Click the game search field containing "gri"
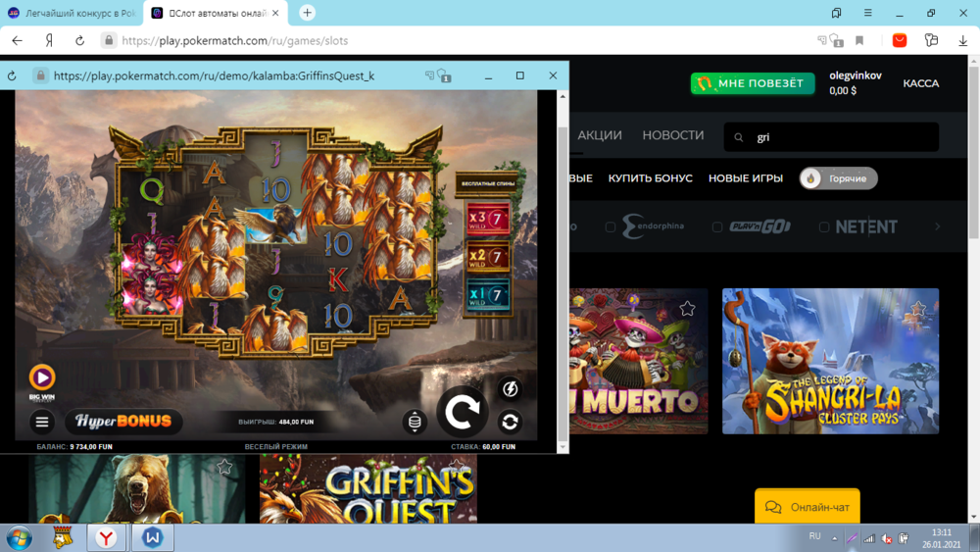 [831, 137]
